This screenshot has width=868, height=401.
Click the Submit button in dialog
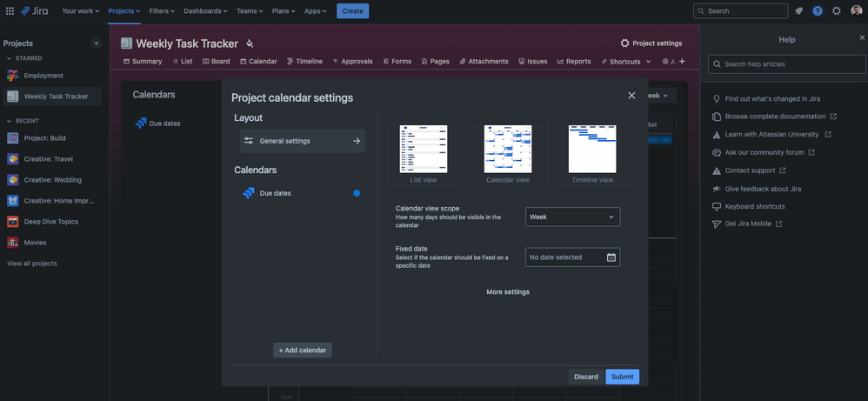pyautogui.click(x=622, y=377)
